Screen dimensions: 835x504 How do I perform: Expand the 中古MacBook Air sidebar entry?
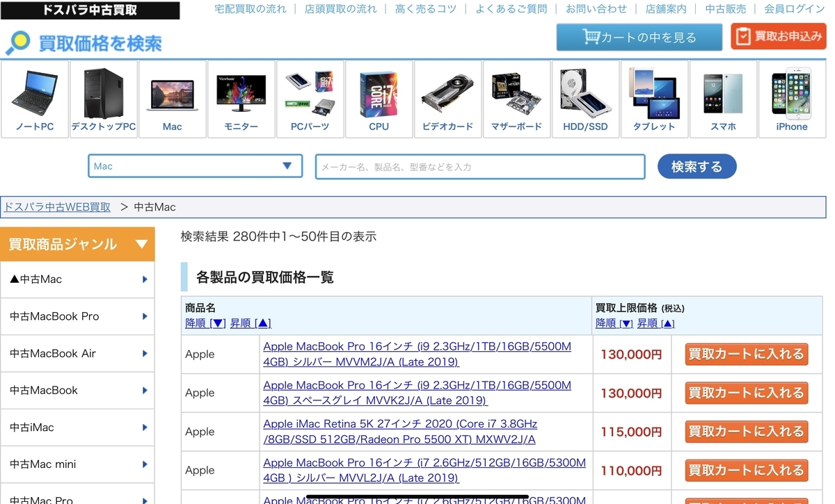77,353
